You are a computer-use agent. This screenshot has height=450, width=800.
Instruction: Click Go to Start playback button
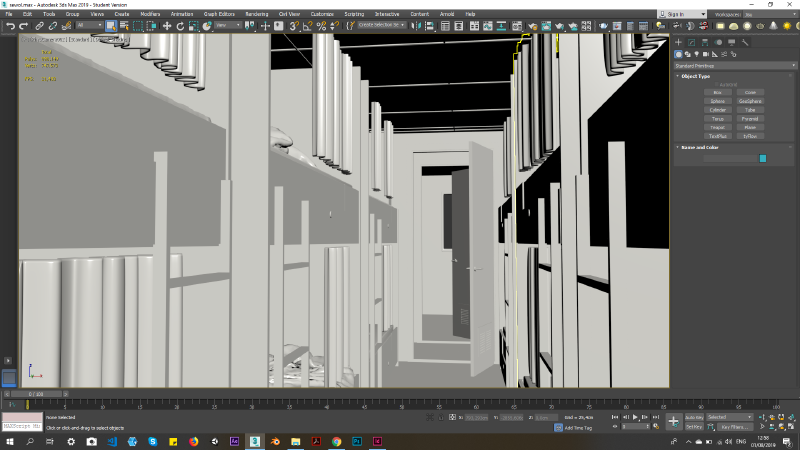(x=613, y=416)
